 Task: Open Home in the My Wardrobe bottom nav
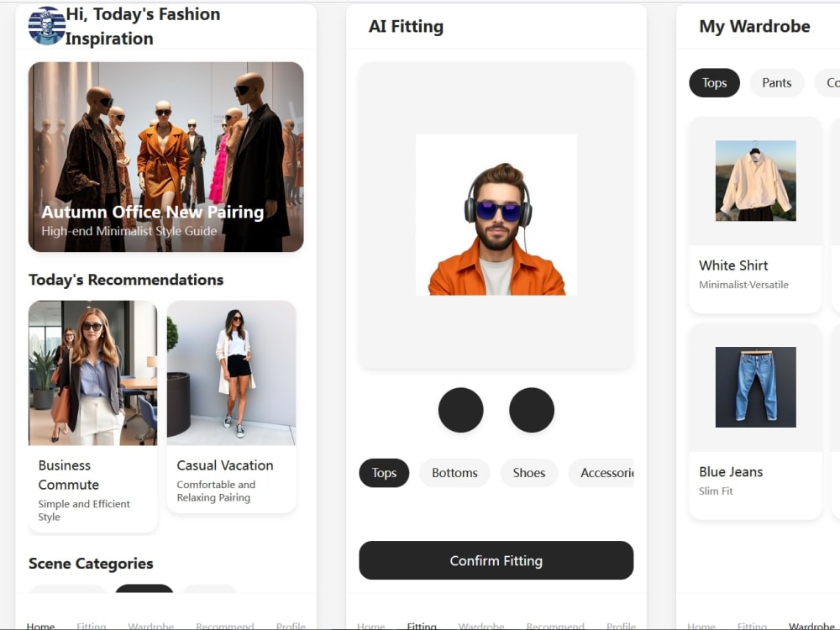tap(701, 625)
